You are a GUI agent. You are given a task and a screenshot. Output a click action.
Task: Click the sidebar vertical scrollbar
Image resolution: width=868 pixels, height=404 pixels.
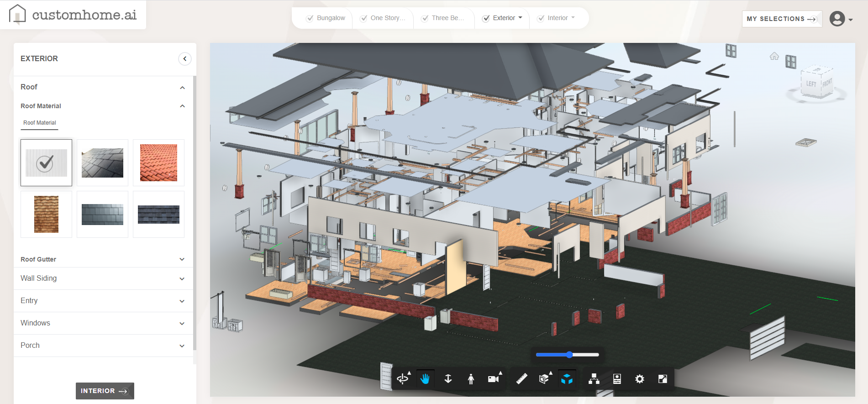tap(195, 213)
